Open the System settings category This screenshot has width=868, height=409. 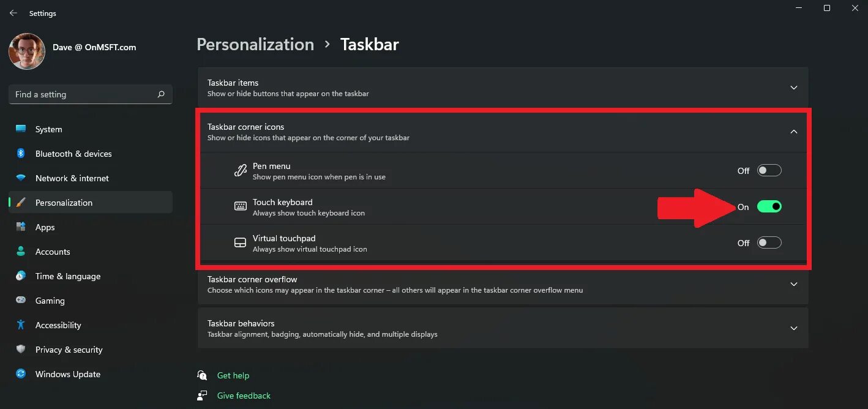[49, 129]
